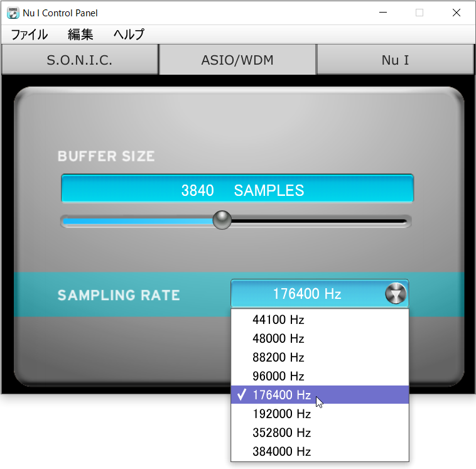Switch to the S.O.N.I.C. tab
The width and height of the screenshot is (476, 469).
80,60
